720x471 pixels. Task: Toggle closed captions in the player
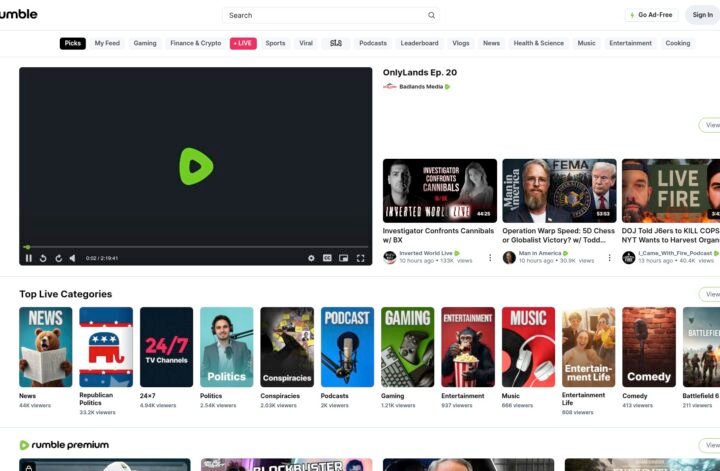click(327, 258)
